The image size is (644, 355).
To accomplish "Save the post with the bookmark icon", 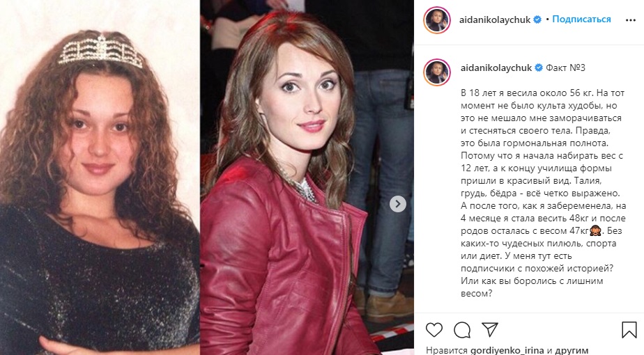I will pyautogui.click(x=629, y=329).
